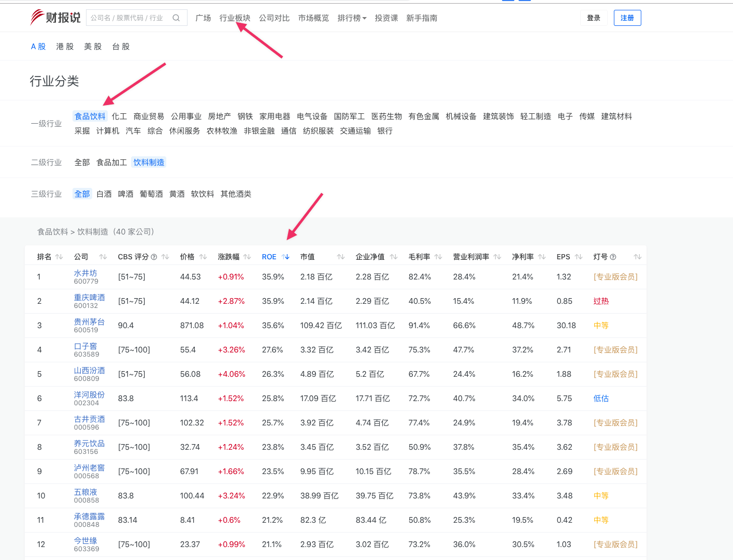The image size is (733, 560).
Task: Select 全部 in 三级行业 row
Action: [82, 194]
